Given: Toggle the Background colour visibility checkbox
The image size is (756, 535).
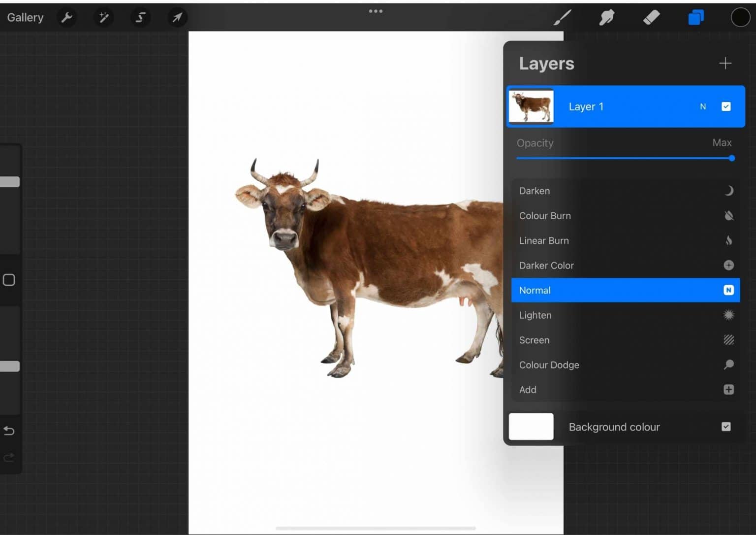Looking at the screenshot, I should [x=726, y=427].
